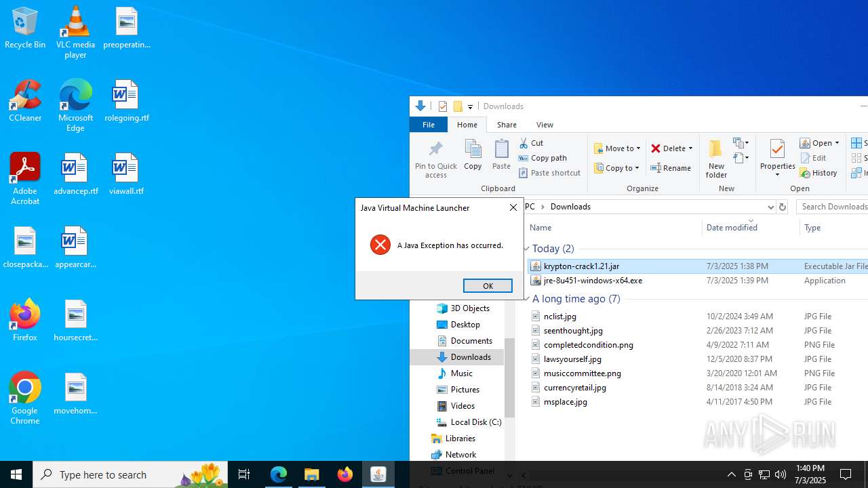Close the Java Virtual Machine Launcher dialog
868x488 pixels.
tap(513, 207)
